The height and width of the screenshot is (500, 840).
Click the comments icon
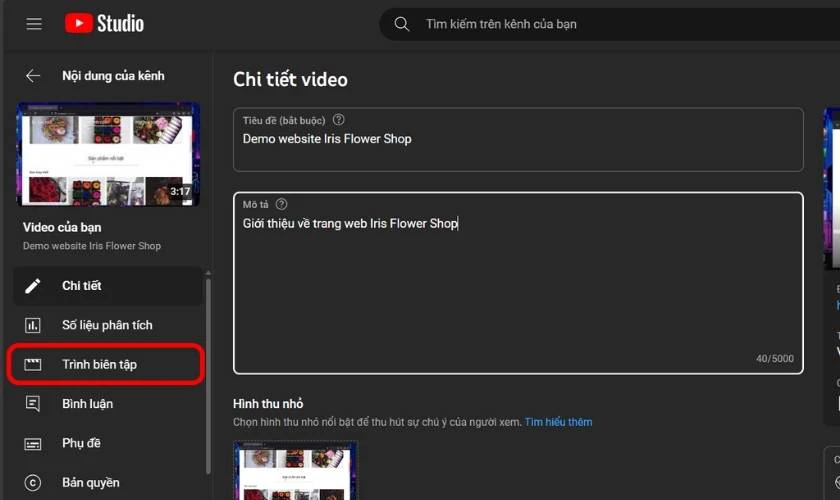coord(33,404)
